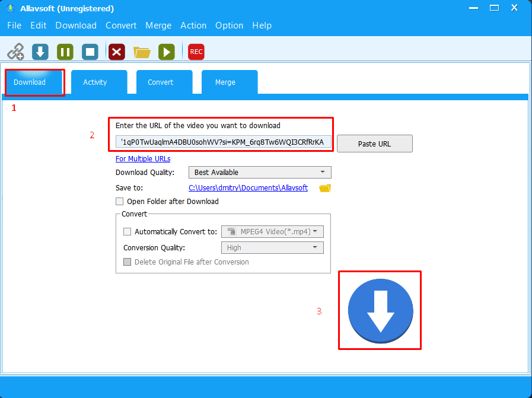Open the Conversion Quality High dropdown
Viewport: 532px width, 398px height.
tap(272, 248)
